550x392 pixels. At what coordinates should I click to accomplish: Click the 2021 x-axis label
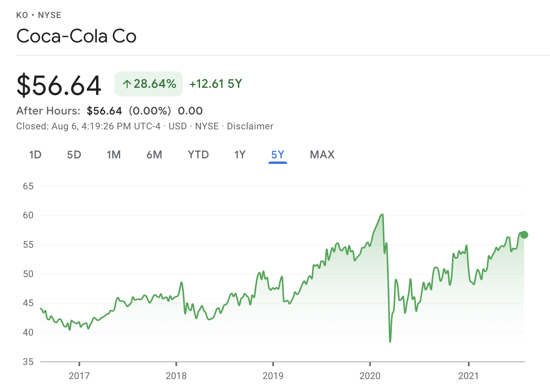(x=468, y=376)
